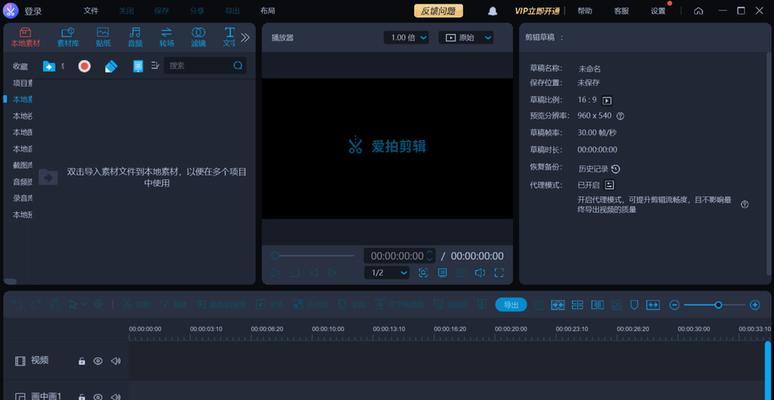The image size is (774, 400).
Task: Click the magnifier search icon
Action: tap(238, 66)
